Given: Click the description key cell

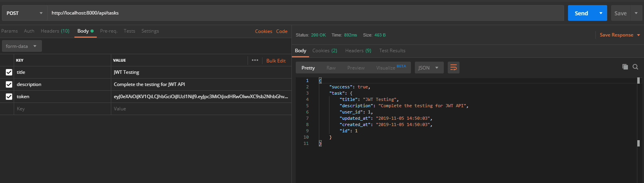Looking at the screenshot, I should pyautogui.click(x=62, y=84).
